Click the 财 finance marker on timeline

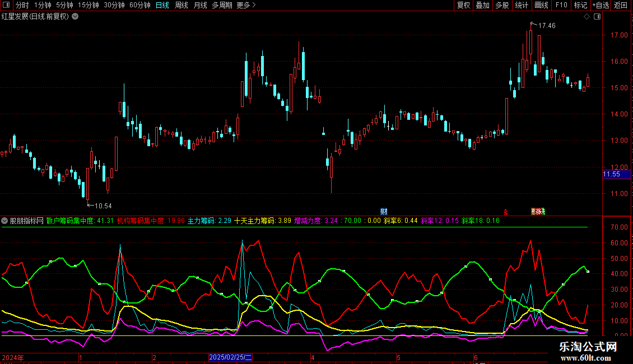tap(384, 212)
